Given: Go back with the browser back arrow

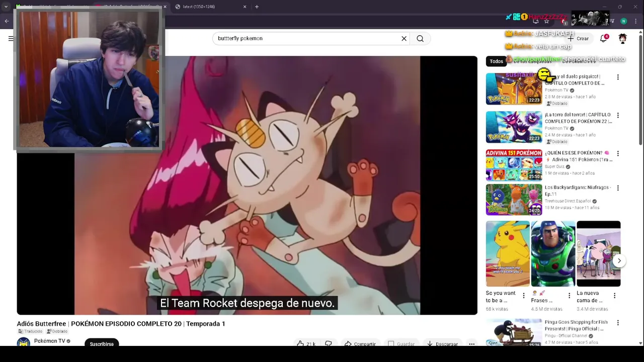Looking at the screenshot, I should pos(7,21).
